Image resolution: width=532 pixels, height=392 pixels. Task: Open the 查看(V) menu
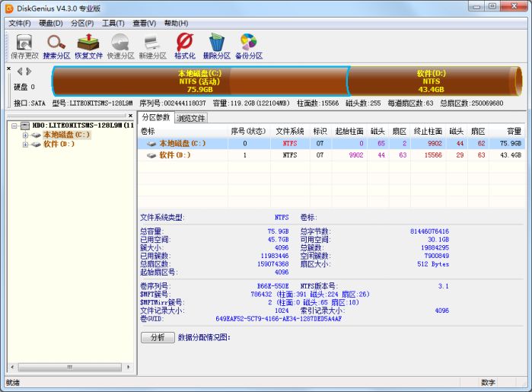(x=145, y=23)
